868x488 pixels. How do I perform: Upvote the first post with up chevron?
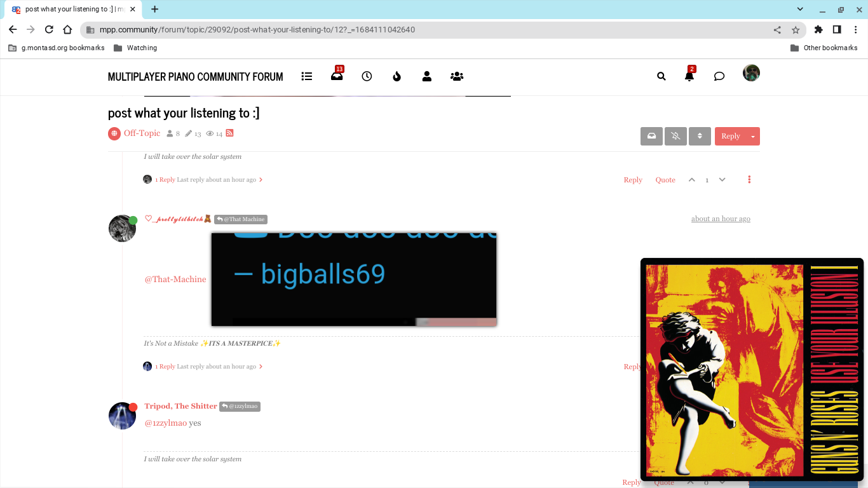(692, 180)
